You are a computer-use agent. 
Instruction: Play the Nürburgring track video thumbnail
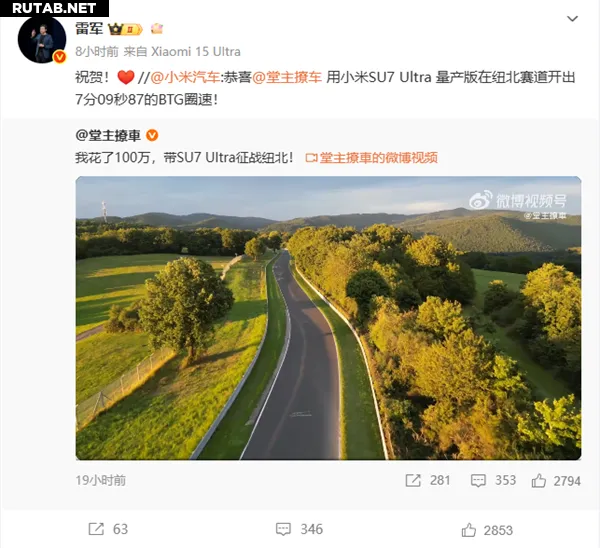[328, 318]
